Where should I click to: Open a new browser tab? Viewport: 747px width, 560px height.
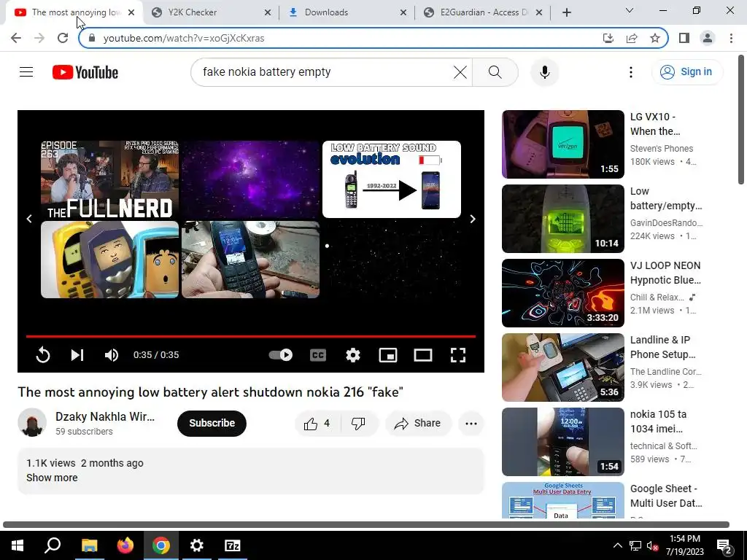pos(566,13)
